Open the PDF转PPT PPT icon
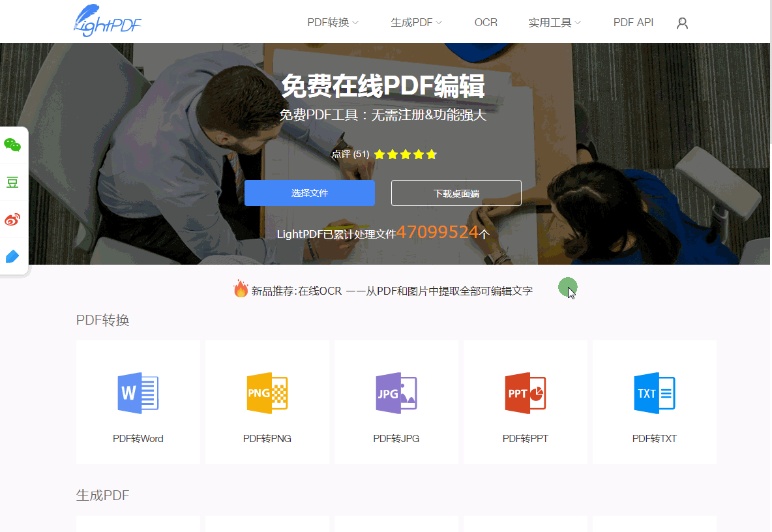772x532 pixels. coord(526,392)
